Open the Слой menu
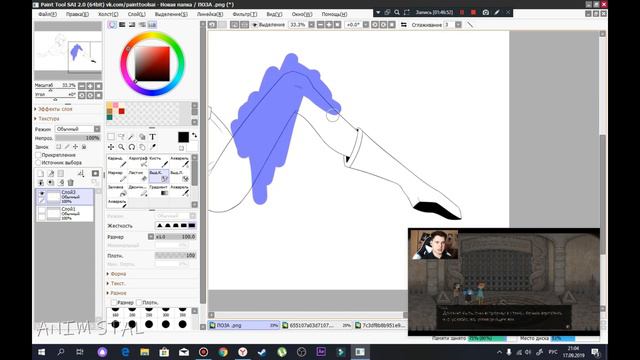 [x=136, y=14]
